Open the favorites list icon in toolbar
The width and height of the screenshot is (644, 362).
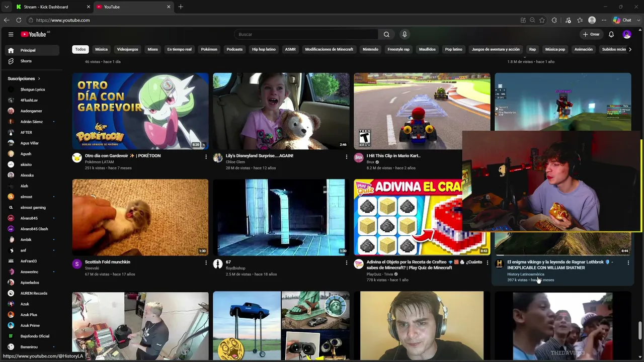tap(580, 20)
